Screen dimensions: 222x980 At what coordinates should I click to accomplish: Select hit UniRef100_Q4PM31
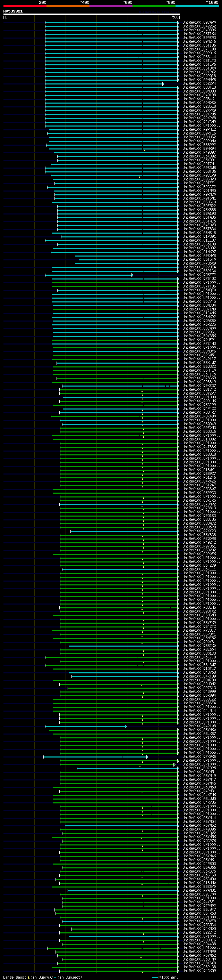pos(199,791)
